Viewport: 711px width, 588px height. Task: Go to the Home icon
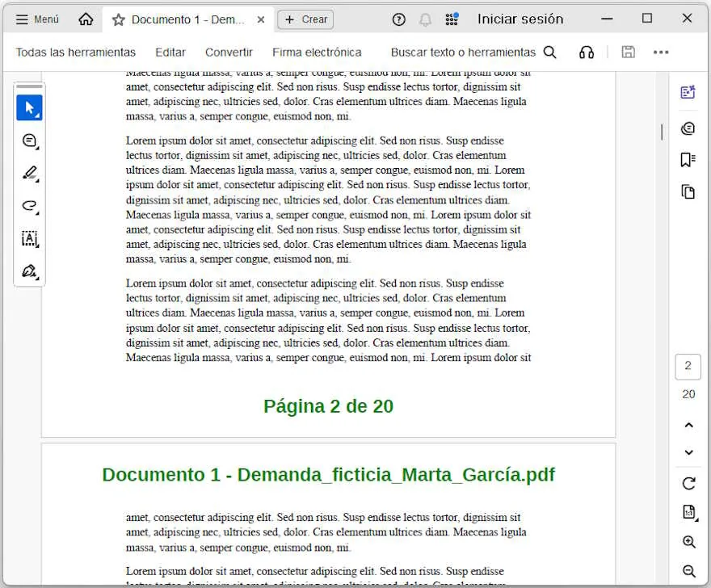86,19
